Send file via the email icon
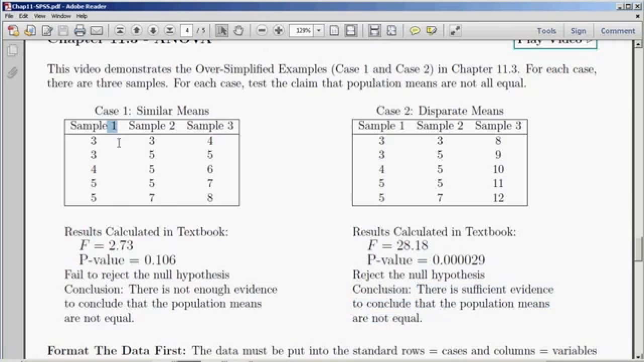 [x=96, y=31]
